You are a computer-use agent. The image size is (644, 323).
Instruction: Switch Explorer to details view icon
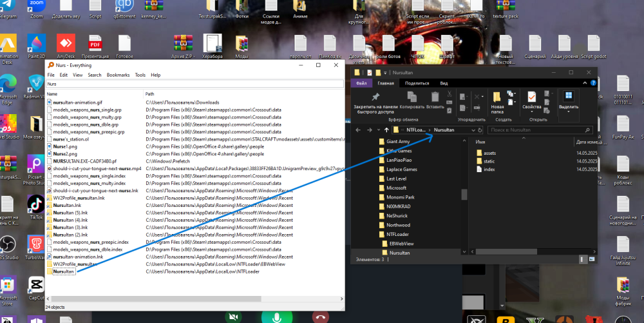click(582, 259)
